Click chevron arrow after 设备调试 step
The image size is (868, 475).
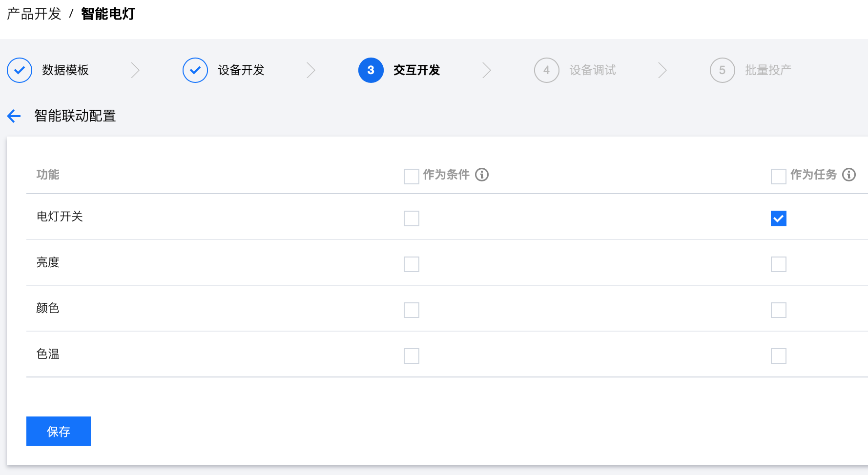coord(662,70)
